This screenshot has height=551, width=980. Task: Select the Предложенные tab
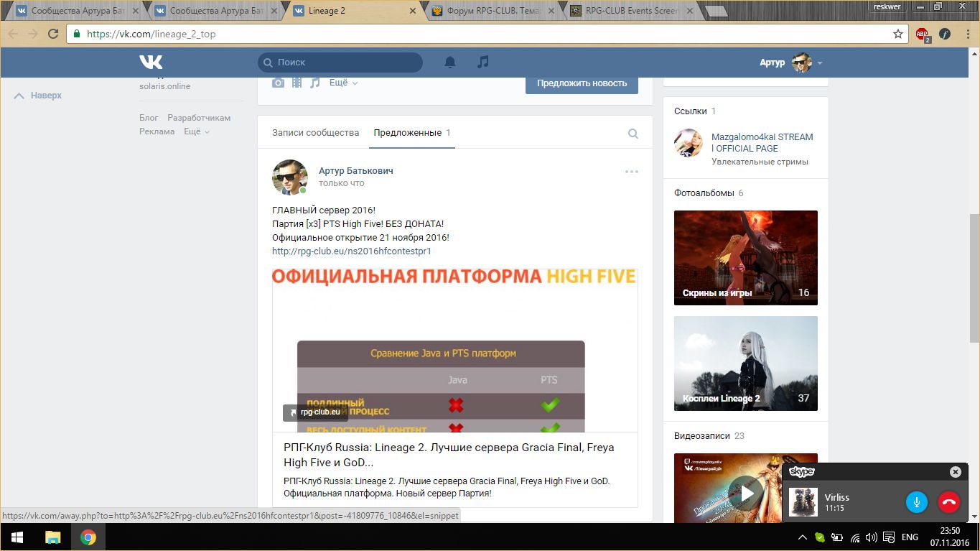click(412, 133)
